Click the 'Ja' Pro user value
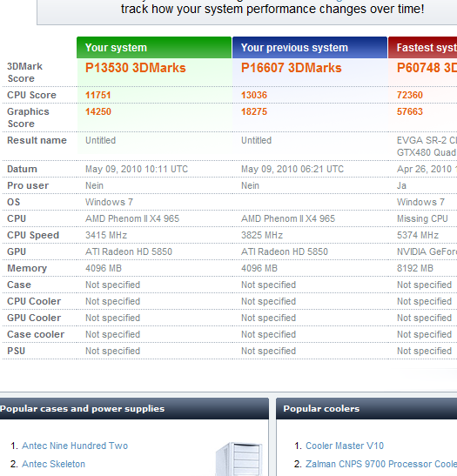This screenshot has height=476, width=457. point(401,185)
